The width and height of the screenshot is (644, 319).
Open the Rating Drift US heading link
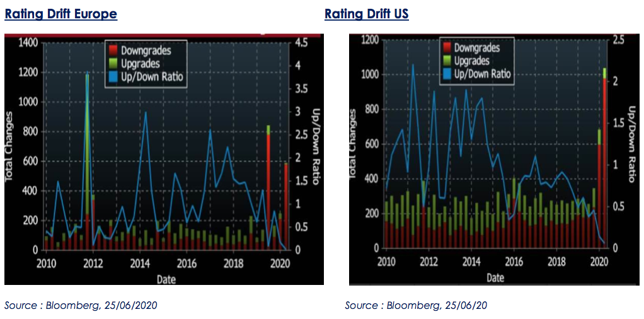pos(366,14)
